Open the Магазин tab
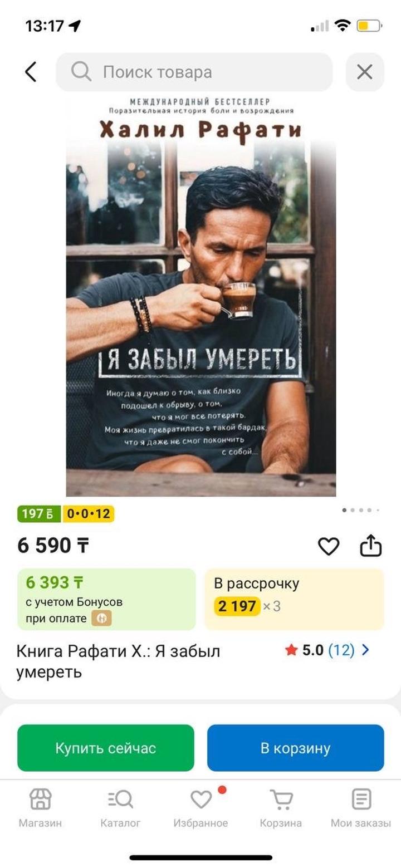This screenshot has width=401, height=868. pos(40,809)
